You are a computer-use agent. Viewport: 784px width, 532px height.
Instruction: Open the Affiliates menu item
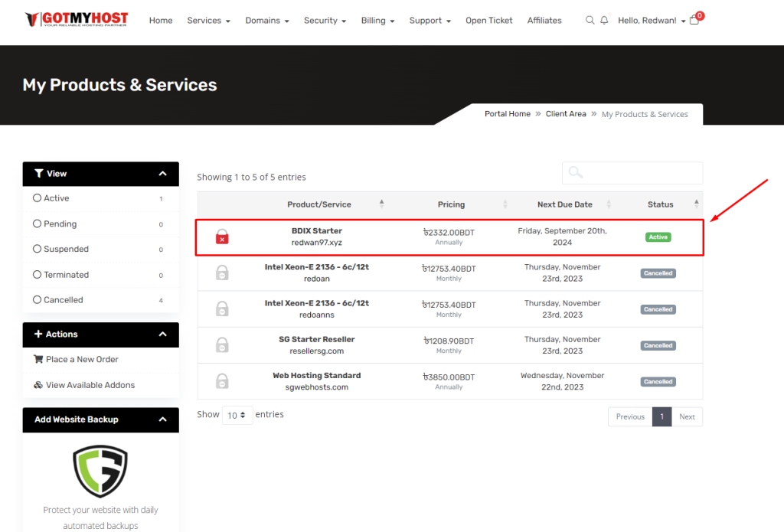click(544, 21)
